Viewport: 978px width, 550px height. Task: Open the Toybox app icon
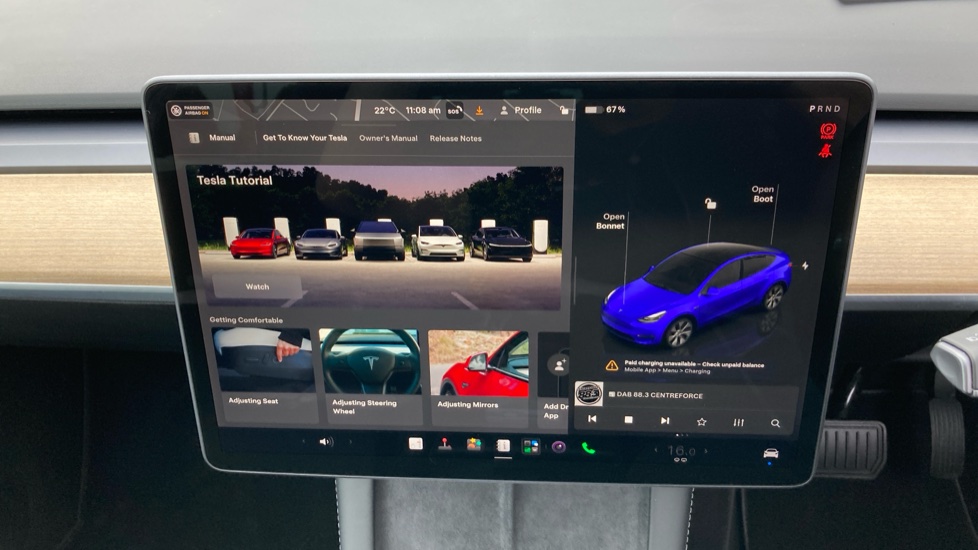[x=473, y=445]
